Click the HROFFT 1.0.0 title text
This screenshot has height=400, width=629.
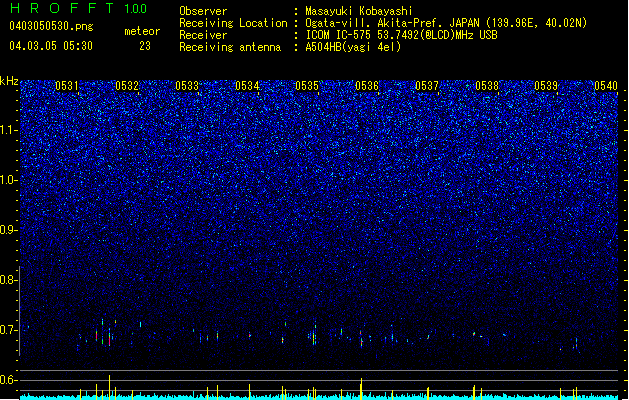pos(79,8)
